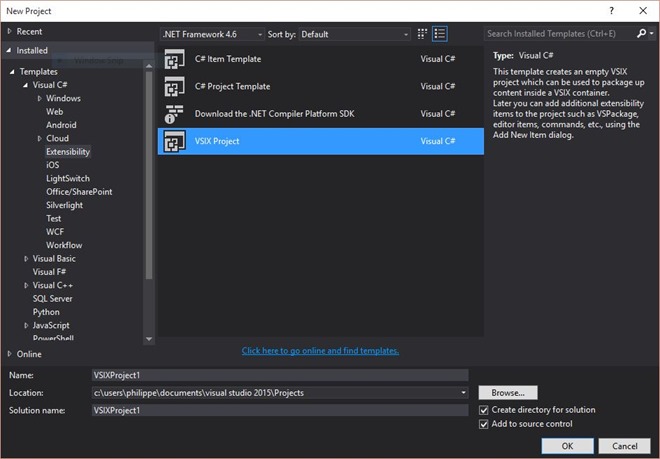Select C# Item Template row text
This screenshot has height=459, width=660.
(228, 59)
